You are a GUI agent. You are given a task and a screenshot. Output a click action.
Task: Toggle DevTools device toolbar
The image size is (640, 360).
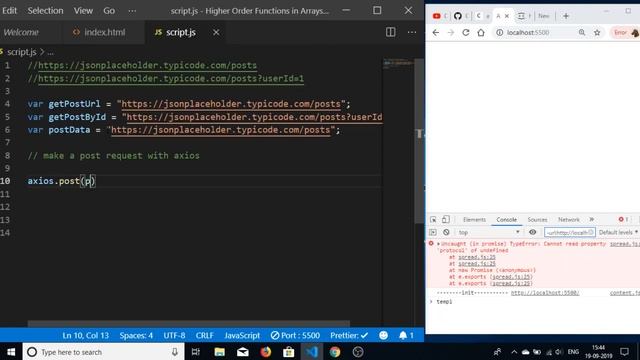coord(446,220)
